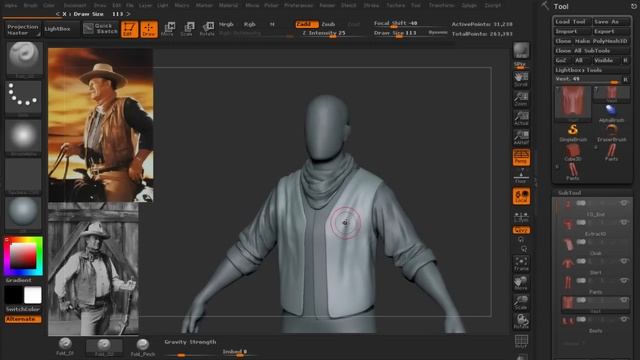Hide the Shirt subtool with its eye
The width and height of the screenshot is (640, 360).
(623, 261)
